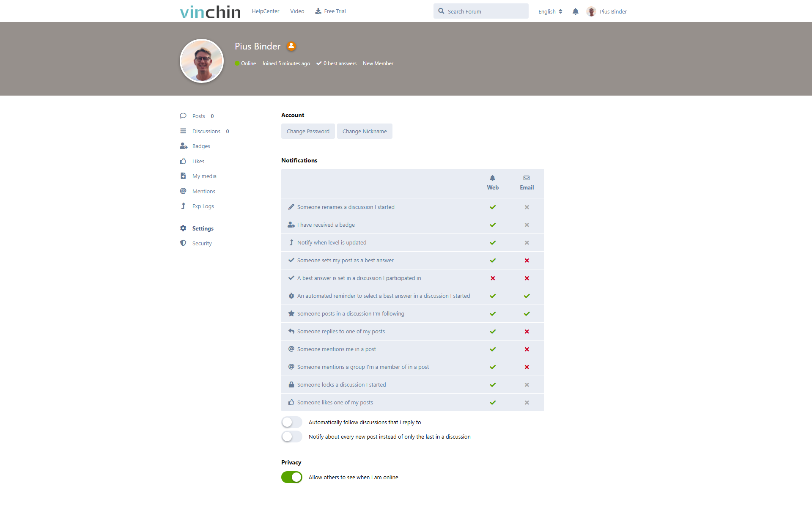This screenshot has height=519, width=812.
Task: Click the notifications bell in header
Action: click(575, 11)
